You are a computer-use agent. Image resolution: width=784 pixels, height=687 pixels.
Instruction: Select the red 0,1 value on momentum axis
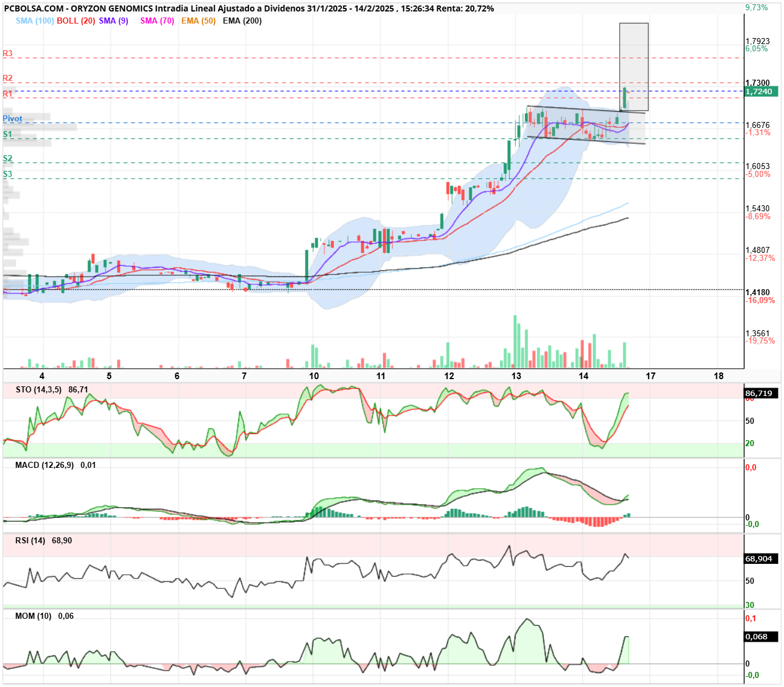751,618
